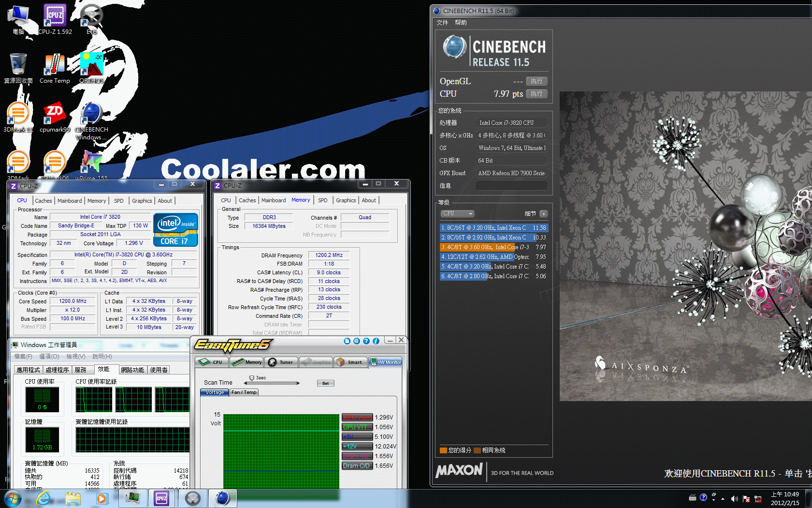Image resolution: width=812 pixels, height=508 pixels.
Task: Expand the CINEBENCH 细节 details arrow
Action: (544, 213)
